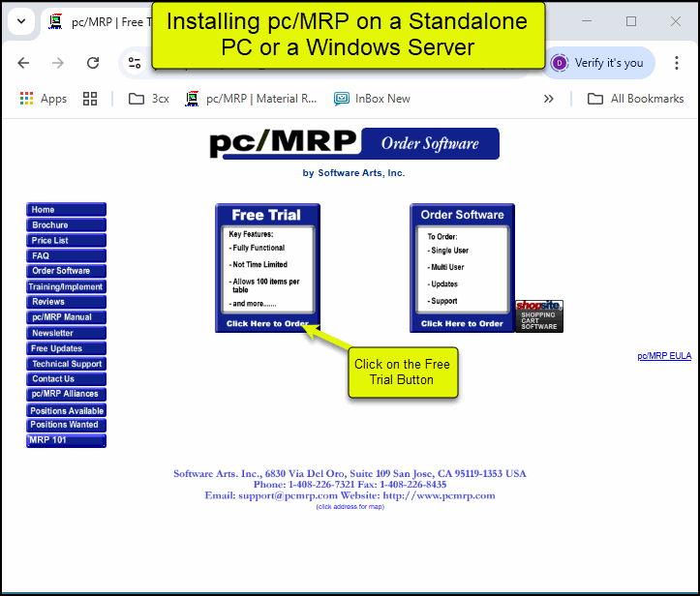Click the Free Trial 'Click Here to Order' button
This screenshot has height=596, width=700.
(x=267, y=323)
